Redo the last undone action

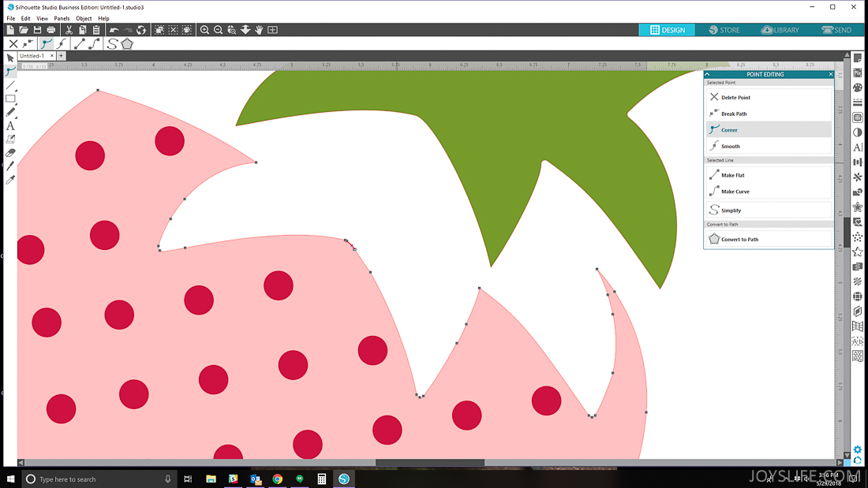pos(128,30)
